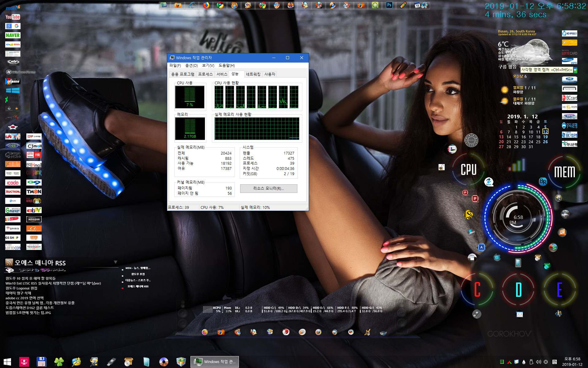The height and width of the screenshot is (368, 588).
Task: Select date 19 in calendar widget
Action: [x=545, y=137]
